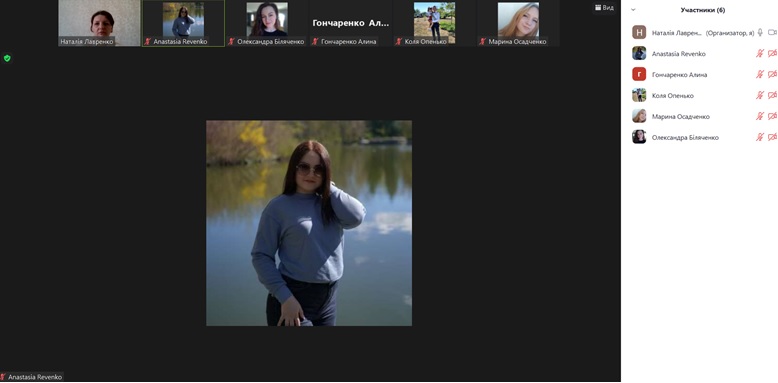Select Марина Осадченко thumbnail in the top strip
Viewport: 778px width, 383px height.
click(x=519, y=23)
